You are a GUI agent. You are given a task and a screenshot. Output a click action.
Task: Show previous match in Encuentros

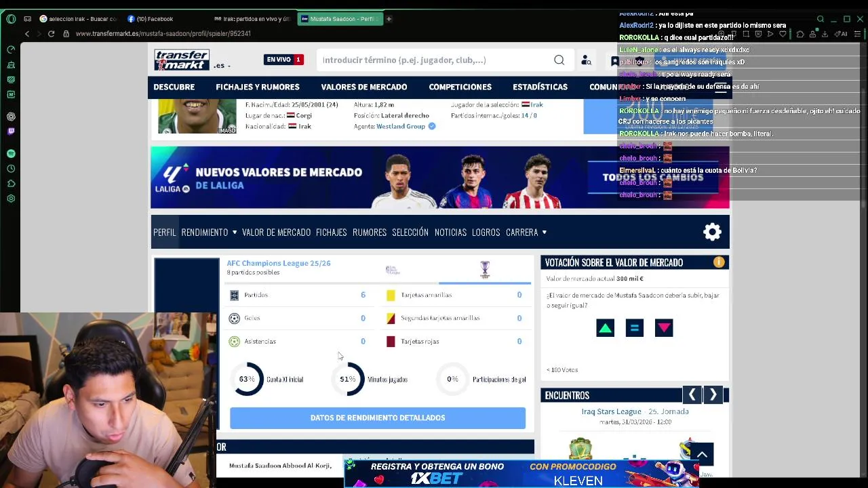coord(692,395)
